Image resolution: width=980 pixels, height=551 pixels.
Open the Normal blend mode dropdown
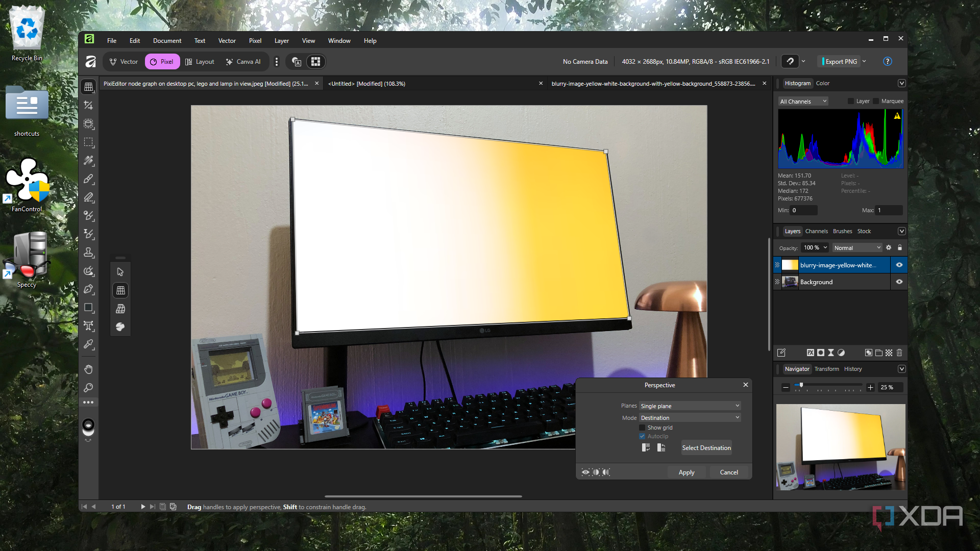coord(857,247)
